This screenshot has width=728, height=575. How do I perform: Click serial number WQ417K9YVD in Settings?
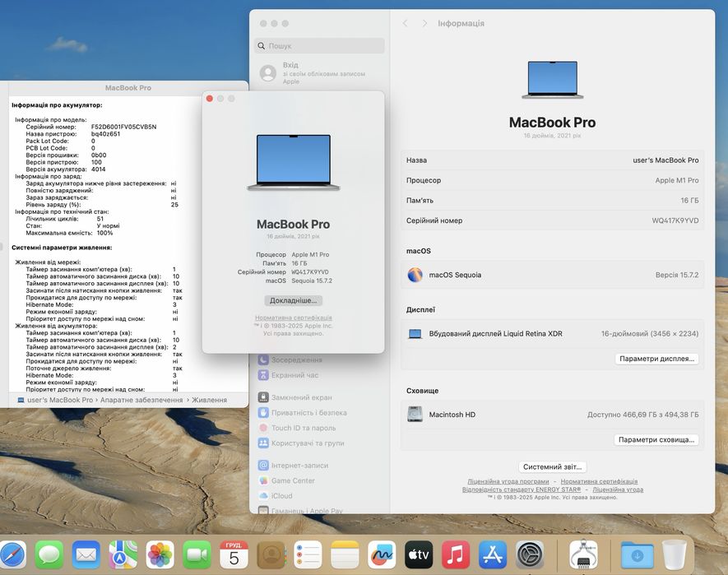click(675, 220)
